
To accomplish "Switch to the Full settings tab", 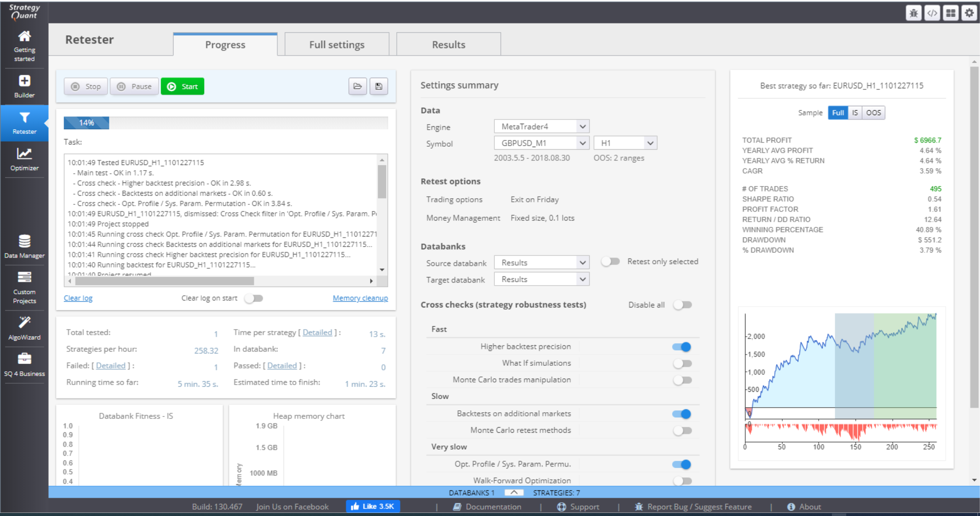I will point(337,44).
